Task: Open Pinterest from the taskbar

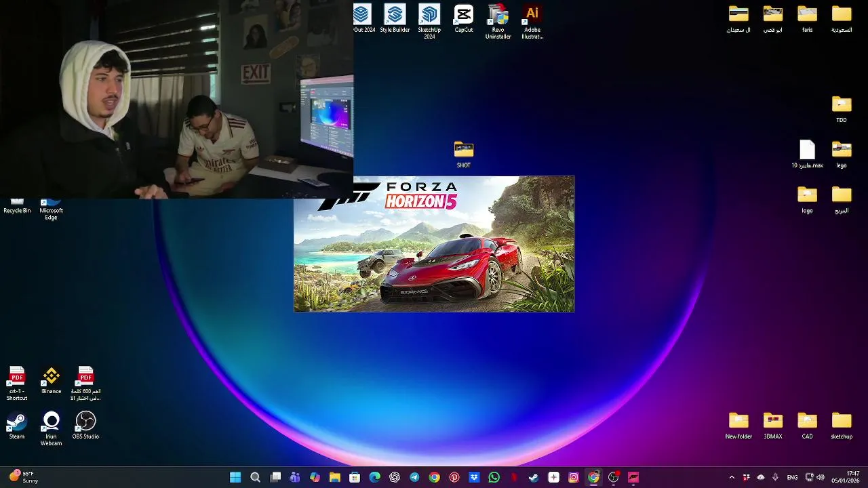Action: click(x=454, y=477)
